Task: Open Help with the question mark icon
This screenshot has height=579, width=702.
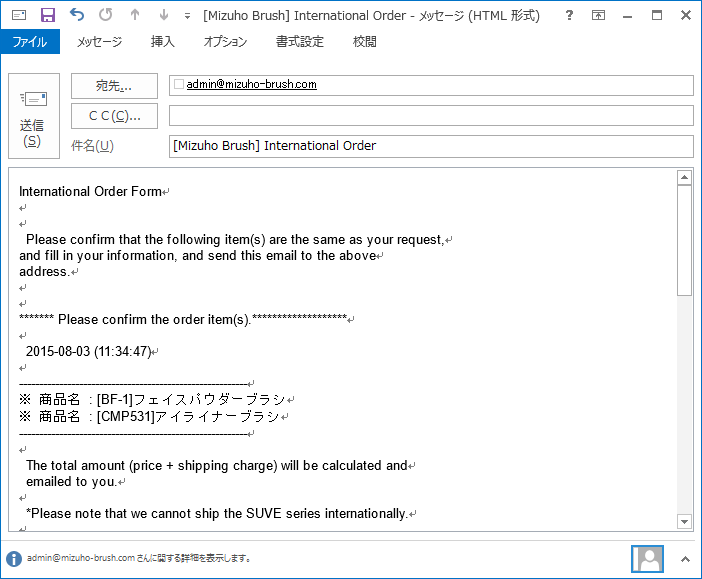Action: (x=569, y=15)
